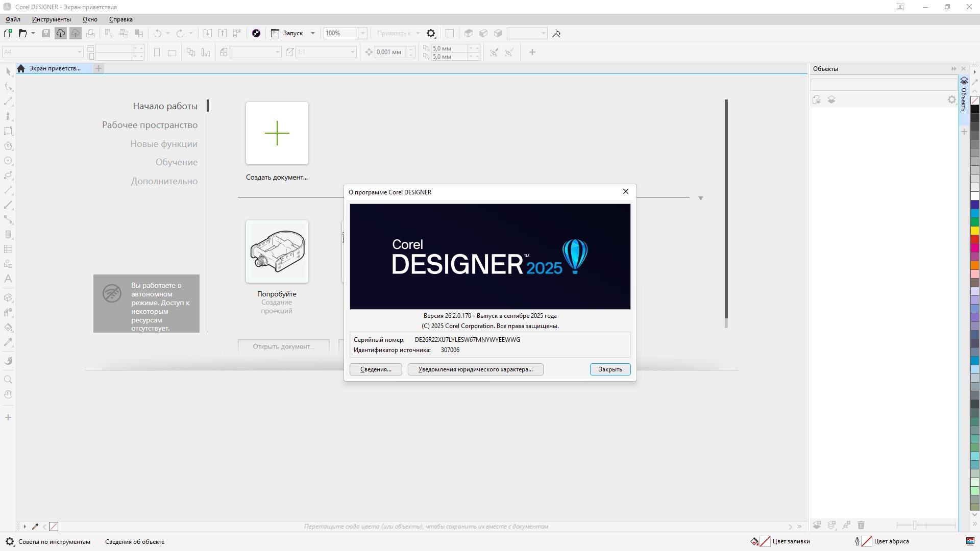Open the Objects docker settings gear
The width and height of the screenshot is (980, 551).
pos(951,100)
